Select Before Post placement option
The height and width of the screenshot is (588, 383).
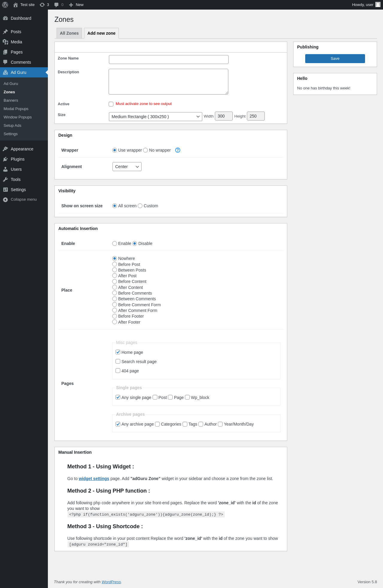point(115,264)
